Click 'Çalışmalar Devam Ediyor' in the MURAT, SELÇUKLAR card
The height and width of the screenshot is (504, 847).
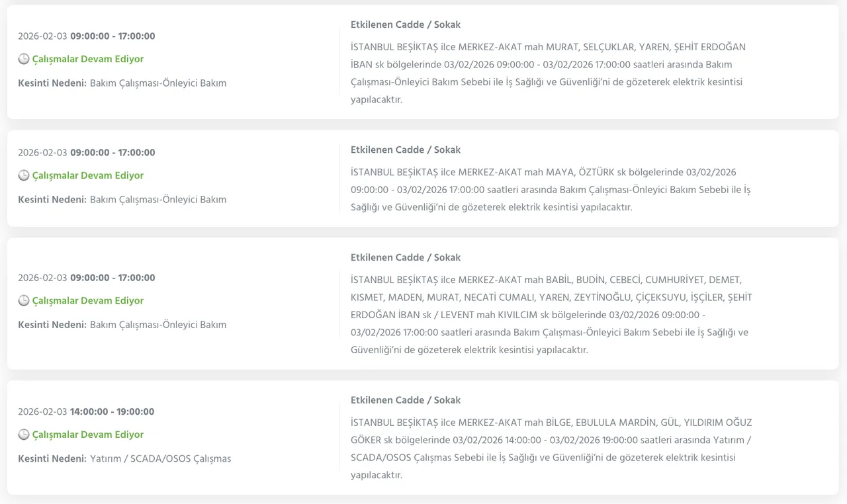click(87, 59)
